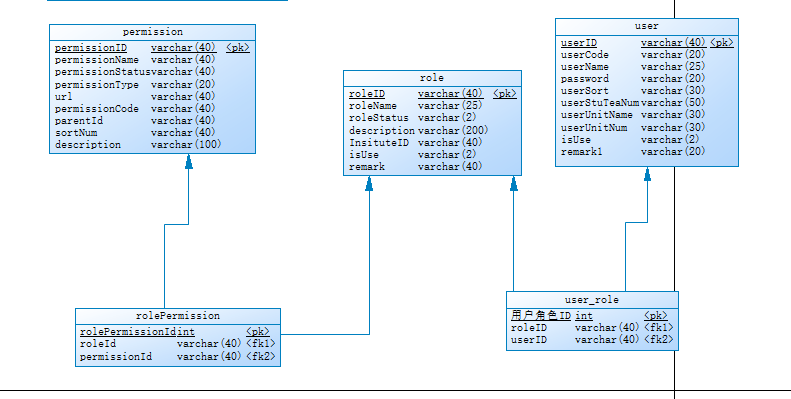Screen dimensions: 791x399
Task: Click the userStuTeaNum column name
Action: tap(600, 103)
